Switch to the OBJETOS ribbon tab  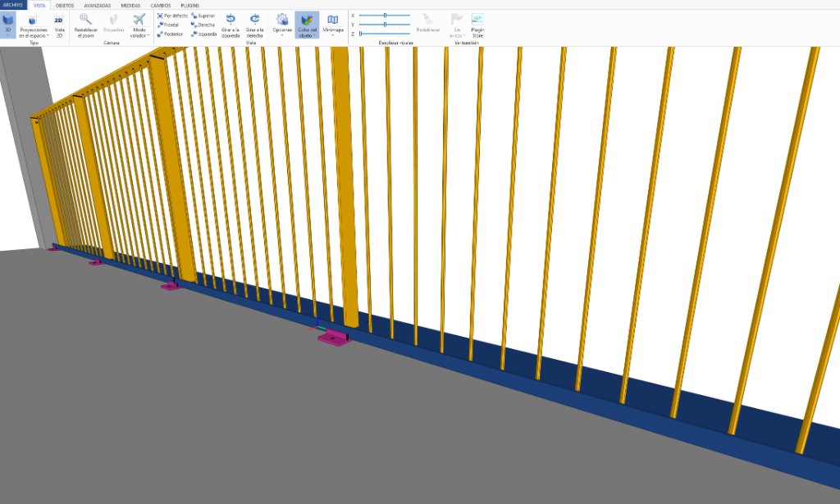click(x=65, y=6)
